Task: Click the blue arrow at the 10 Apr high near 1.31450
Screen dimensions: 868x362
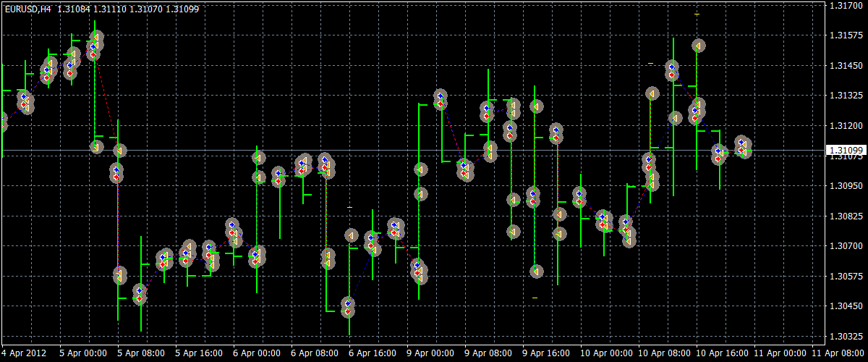Action: [672, 67]
